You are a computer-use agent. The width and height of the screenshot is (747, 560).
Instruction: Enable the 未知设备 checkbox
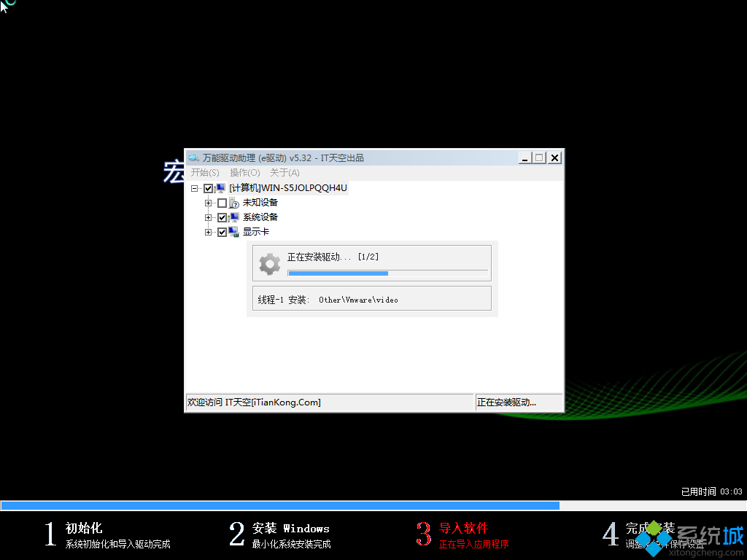point(222,202)
